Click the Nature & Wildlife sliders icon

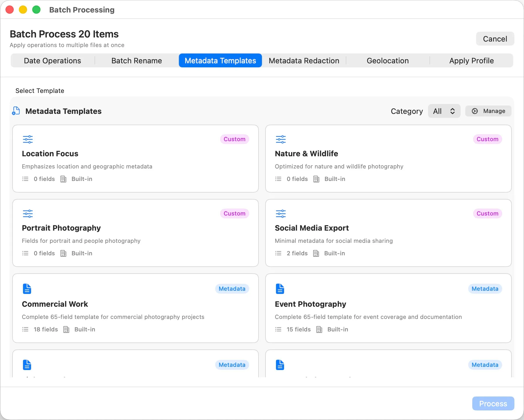pyautogui.click(x=281, y=139)
